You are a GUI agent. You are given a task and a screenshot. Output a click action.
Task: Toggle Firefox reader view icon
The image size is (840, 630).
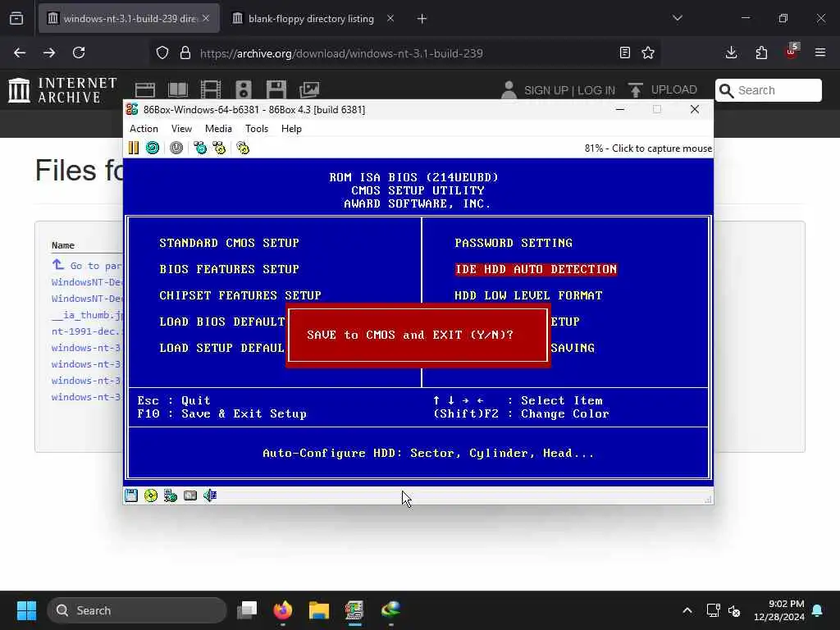(624, 52)
